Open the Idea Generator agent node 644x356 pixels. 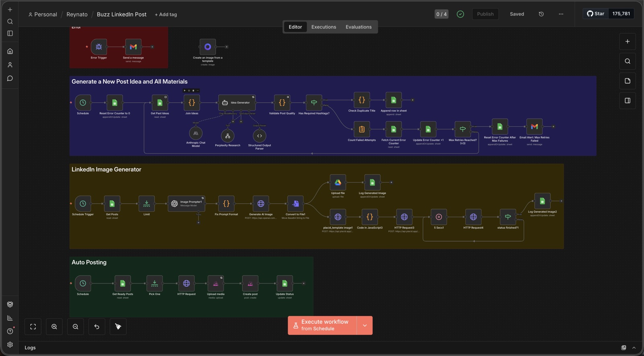[x=237, y=103]
